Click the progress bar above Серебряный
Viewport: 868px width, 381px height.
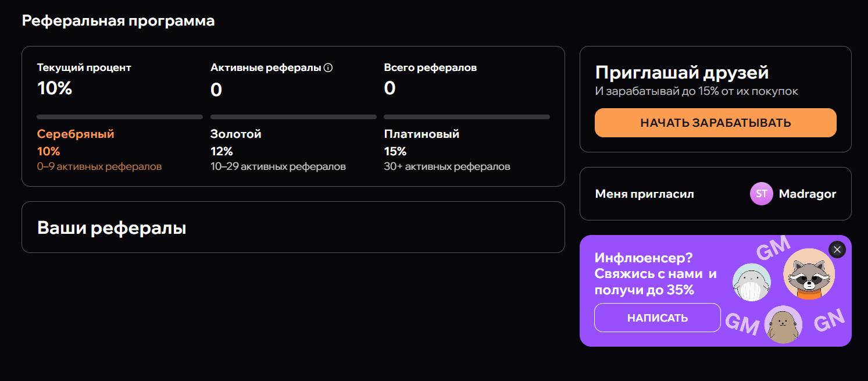coord(120,117)
